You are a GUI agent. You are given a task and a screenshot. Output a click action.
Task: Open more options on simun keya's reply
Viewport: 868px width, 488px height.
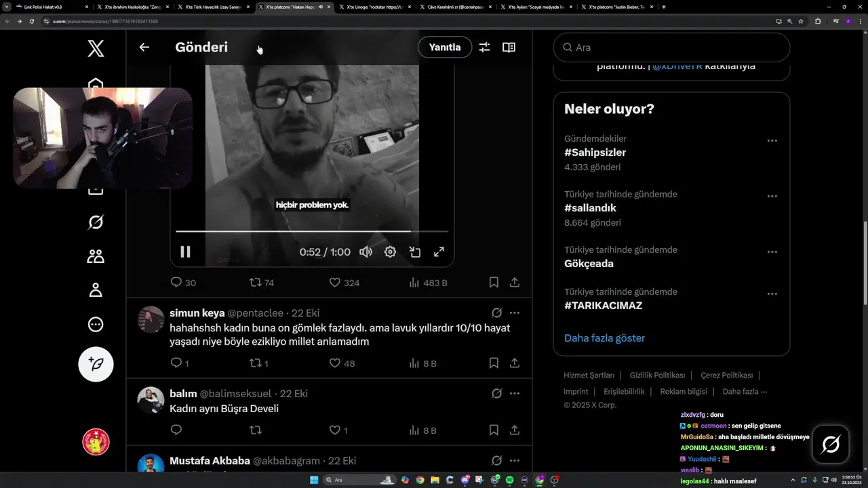[515, 313]
